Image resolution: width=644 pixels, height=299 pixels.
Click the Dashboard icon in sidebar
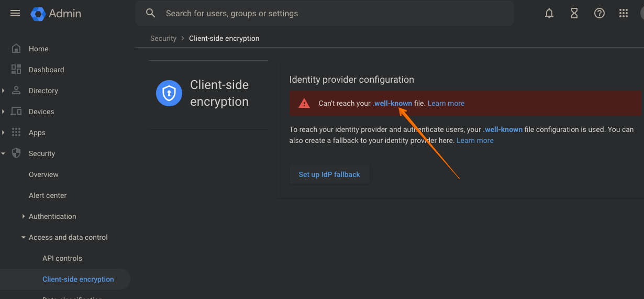pyautogui.click(x=16, y=70)
